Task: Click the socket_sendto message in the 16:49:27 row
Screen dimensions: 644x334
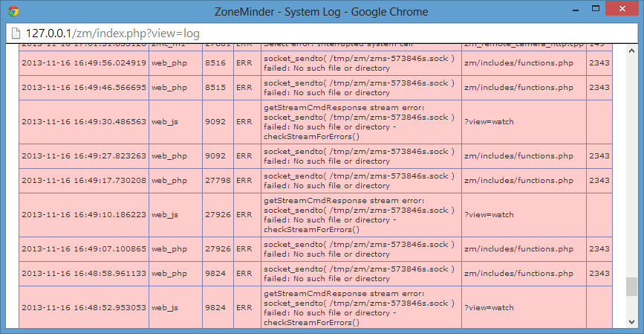Action: click(x=359, y=156)
